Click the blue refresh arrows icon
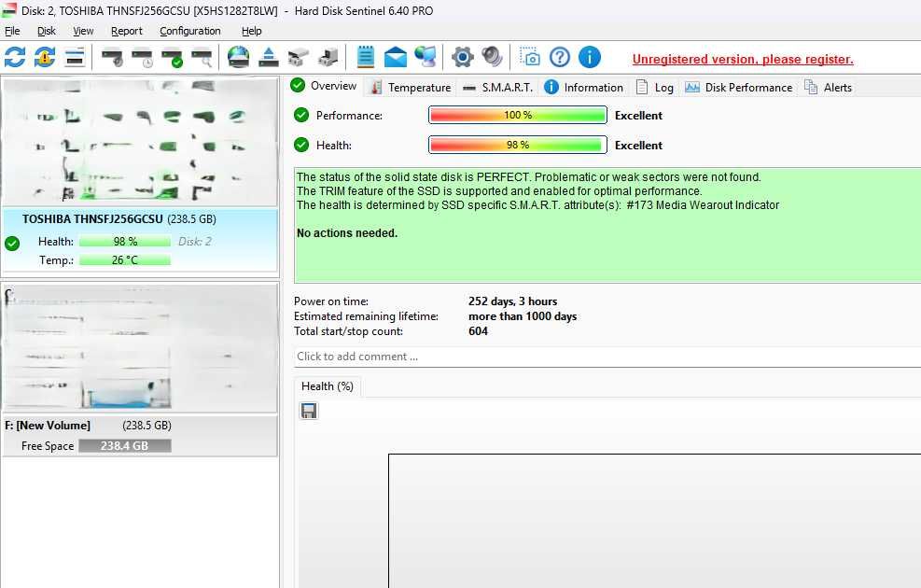921x588 pixels. tap(15, 57)
